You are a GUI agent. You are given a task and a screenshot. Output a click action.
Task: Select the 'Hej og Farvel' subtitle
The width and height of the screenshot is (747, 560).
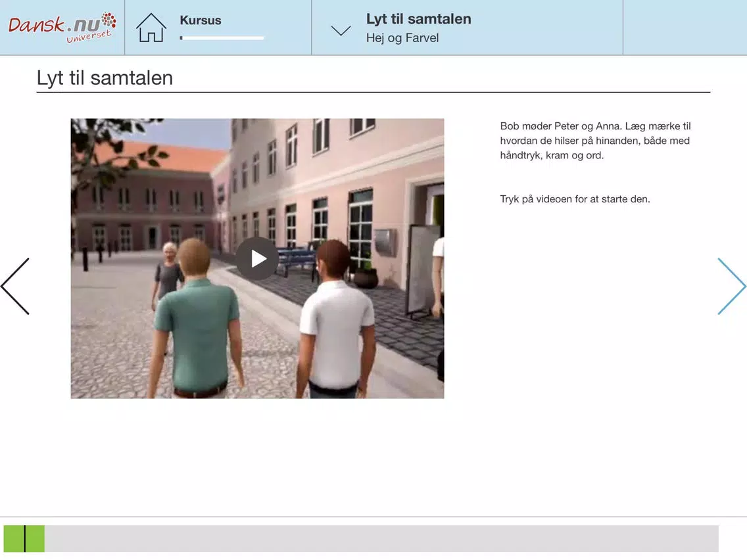pos(402,37)
